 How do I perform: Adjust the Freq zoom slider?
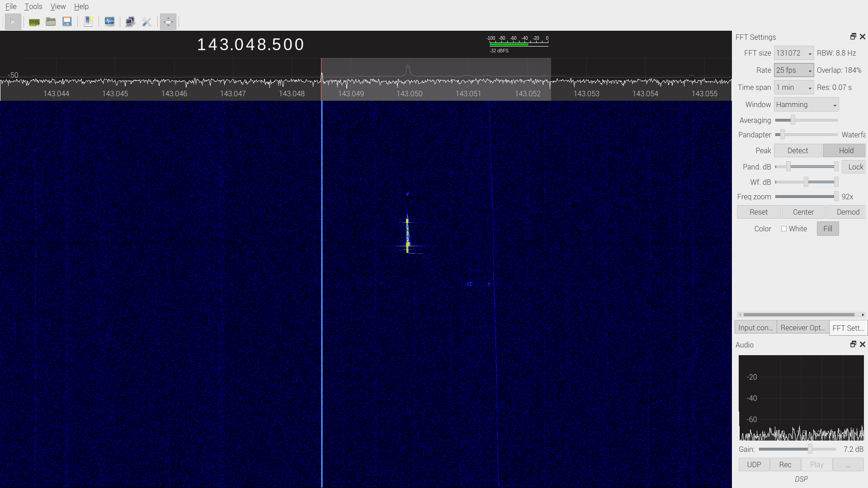point(807,197)
